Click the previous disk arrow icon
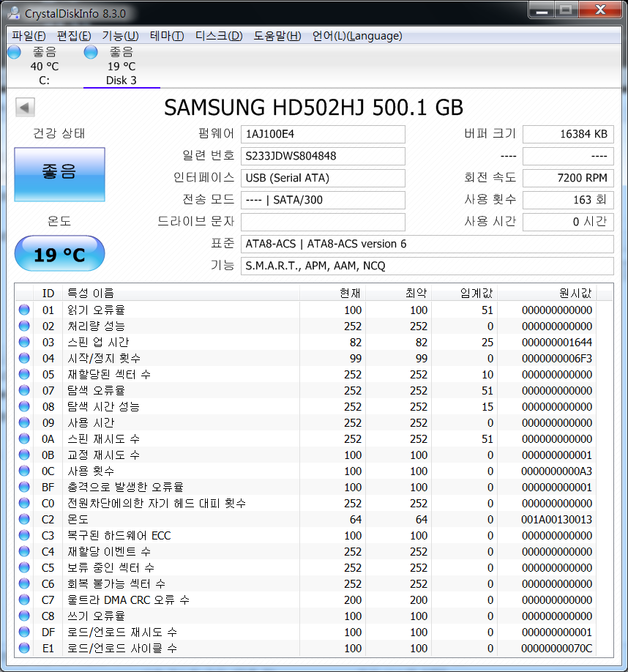Viewport: 628px width, 672px height. point(25,108)
